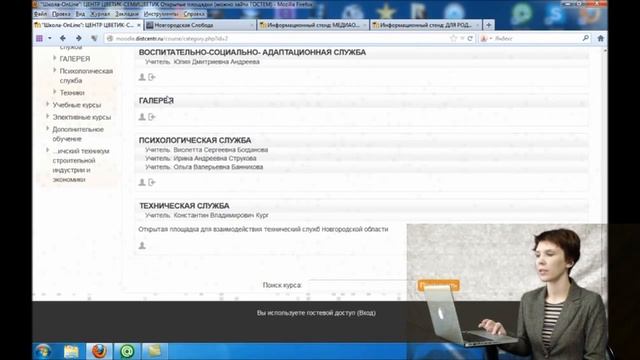Screen dimensions: 640x360
Task: Expand Учебные курсы in the sidebar
Action: (48, 104)
